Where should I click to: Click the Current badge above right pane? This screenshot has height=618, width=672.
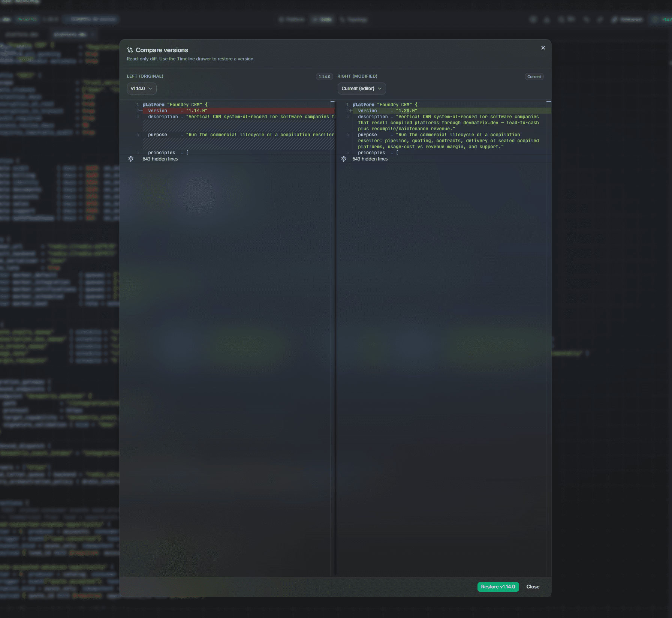534,76
